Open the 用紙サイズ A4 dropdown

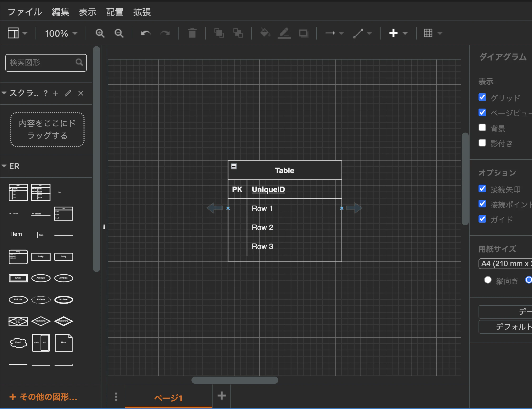pos(505,264)
